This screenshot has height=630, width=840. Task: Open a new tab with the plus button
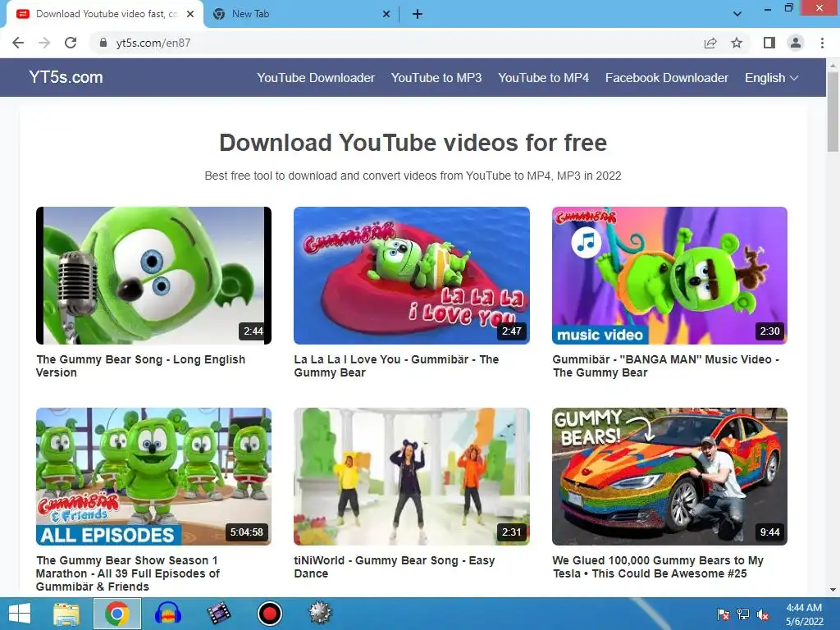click(x=418, y=15)
